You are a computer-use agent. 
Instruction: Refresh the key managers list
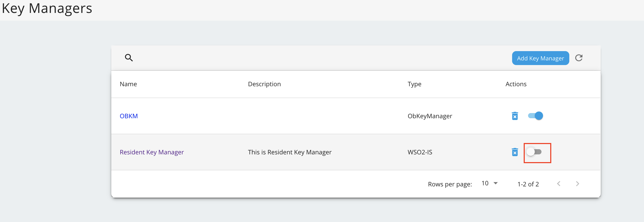coord(579,58)
